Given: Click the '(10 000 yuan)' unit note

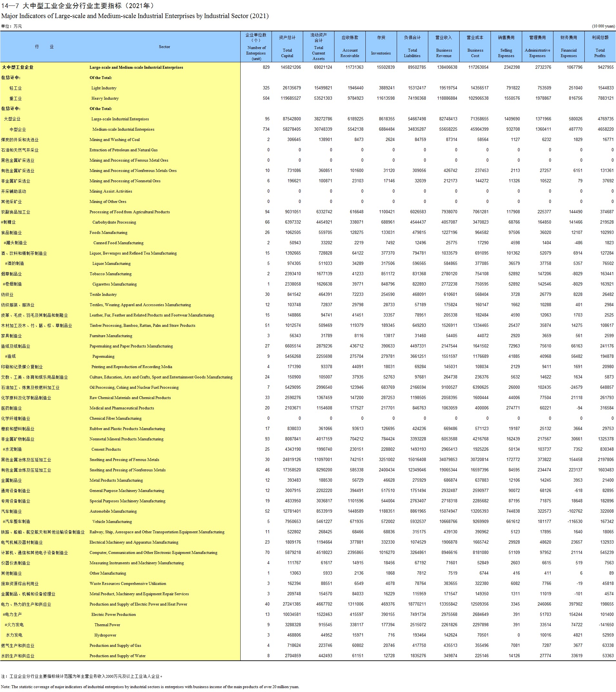Looking at the screenshot, I should (603, 26).
